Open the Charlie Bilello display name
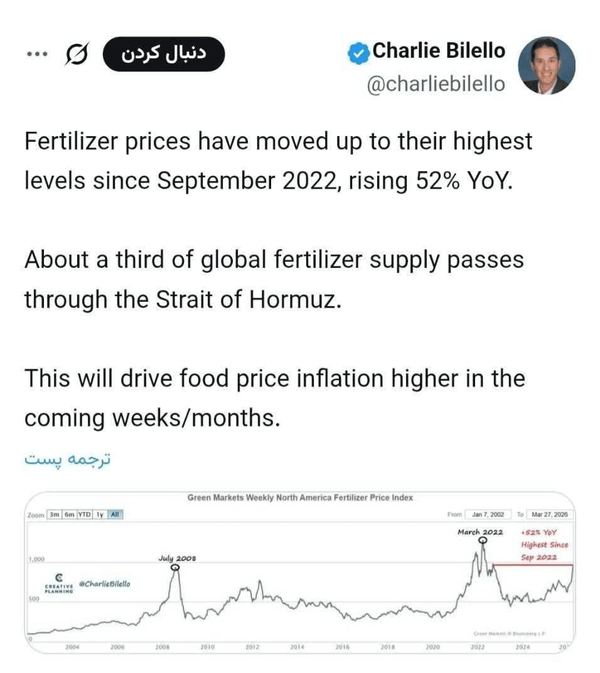This screenshot has width=600, height=673. 438,51
